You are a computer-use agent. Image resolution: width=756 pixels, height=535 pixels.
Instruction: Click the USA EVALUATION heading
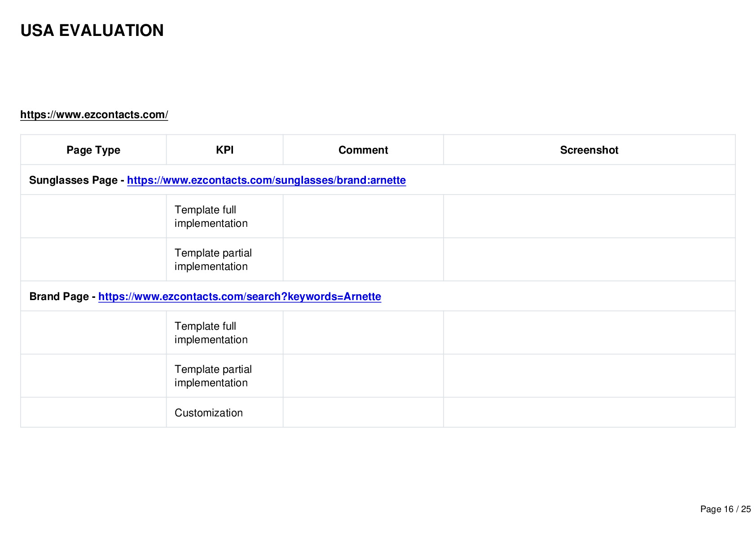click(x=92, y=31)
